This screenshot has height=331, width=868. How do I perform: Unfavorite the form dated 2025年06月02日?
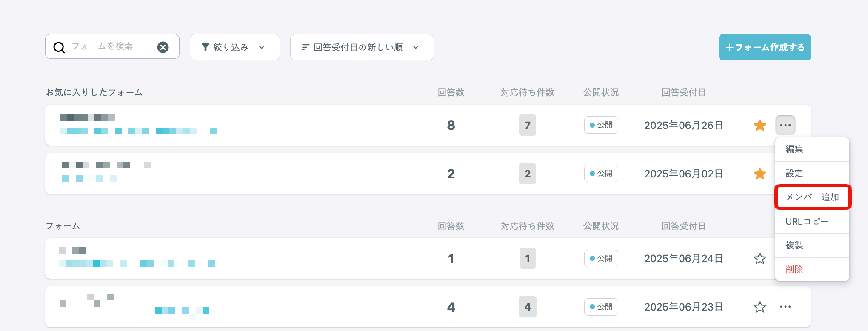(760, 174)
